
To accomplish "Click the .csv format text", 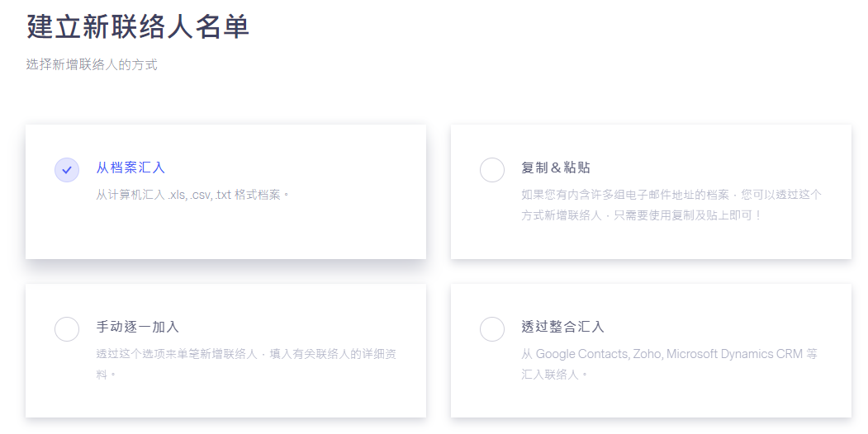I will click(x=201, y=195).
